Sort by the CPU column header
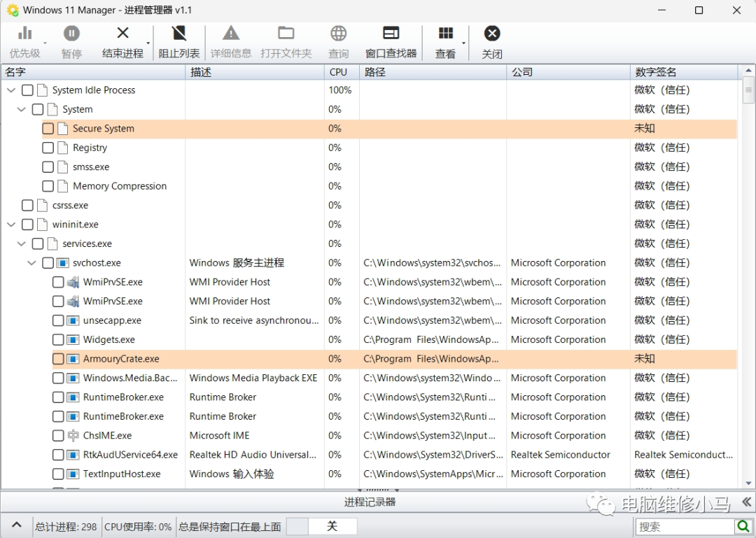Viewport: 756px width, 538px height. coord(342,72)
